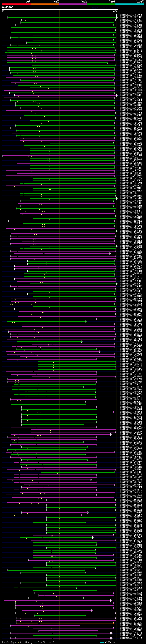This screenshot has height=644, width=146.
Task: Select label UniRef100_Q9XQB6
Action: pos(131,359)
